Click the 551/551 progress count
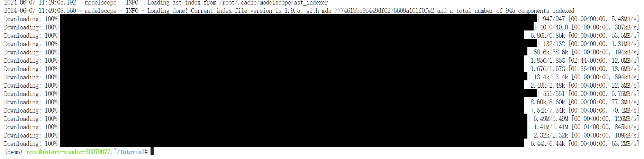644x159 pixels. (554, 94)
